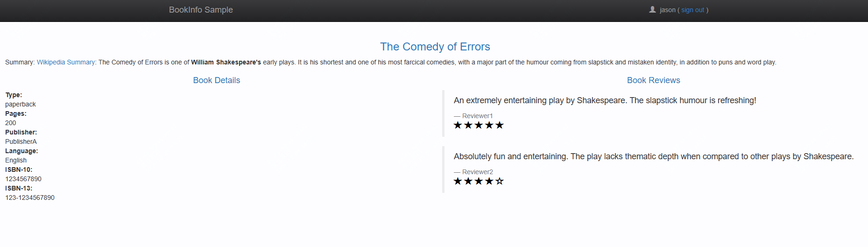Click the first star of Reviewer1's rating
The image size is (868, 247).
[458, 125]
